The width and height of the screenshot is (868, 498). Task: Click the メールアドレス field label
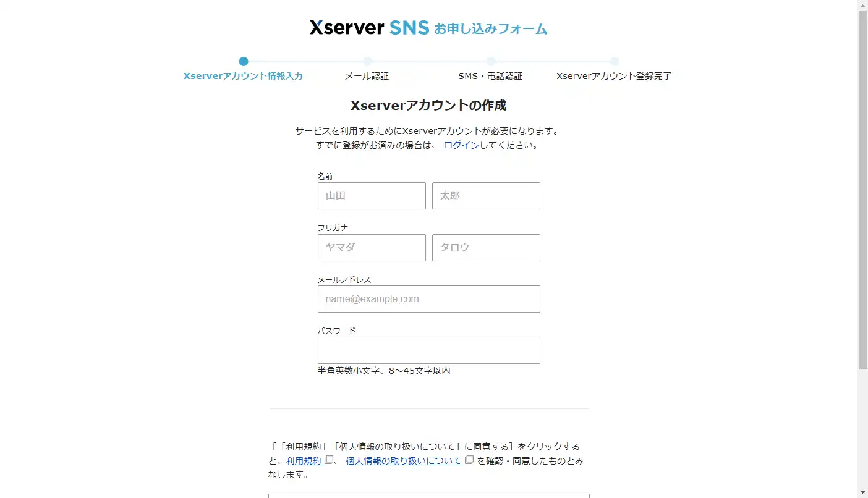click(344, 279)
